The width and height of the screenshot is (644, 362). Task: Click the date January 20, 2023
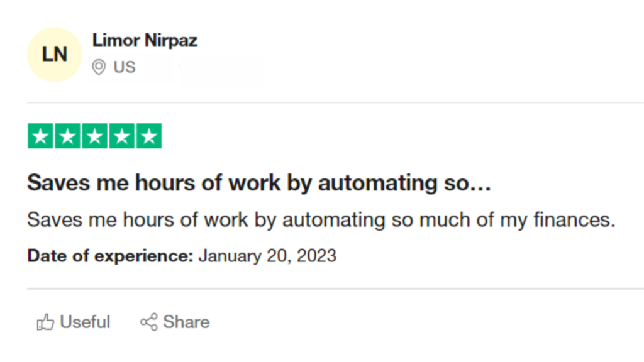[x=267, y=256]
